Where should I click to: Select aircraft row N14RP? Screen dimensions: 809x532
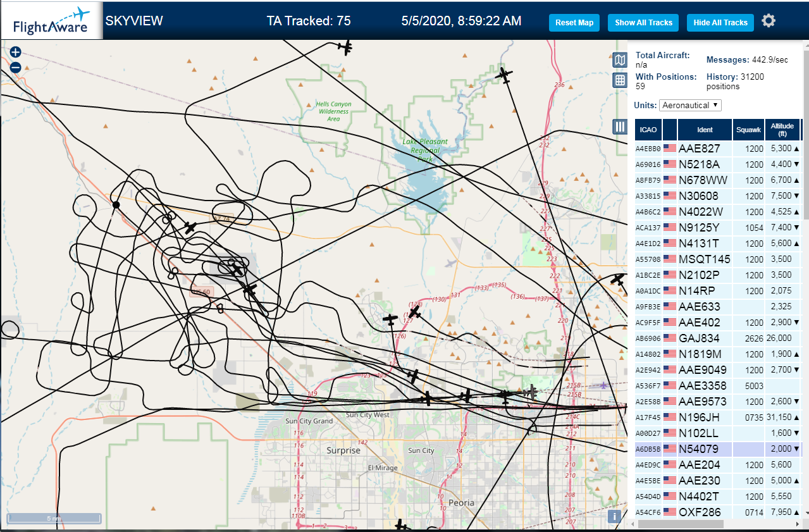coord(718,291)
